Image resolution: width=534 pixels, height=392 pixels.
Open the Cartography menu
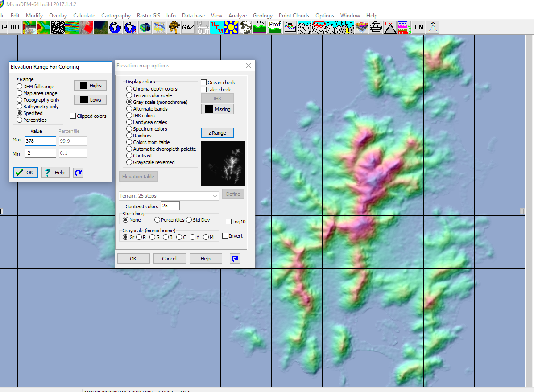(116, 15)
